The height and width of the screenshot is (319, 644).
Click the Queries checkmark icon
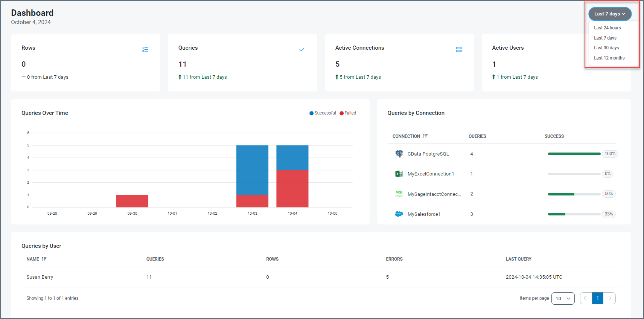pyautogui.click(x=301, y=50)
